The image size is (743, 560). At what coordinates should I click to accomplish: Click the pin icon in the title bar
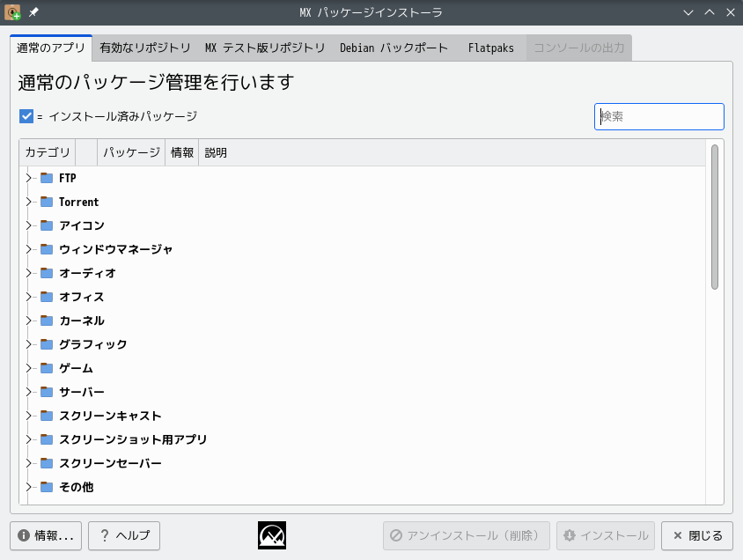click(35, 12)
